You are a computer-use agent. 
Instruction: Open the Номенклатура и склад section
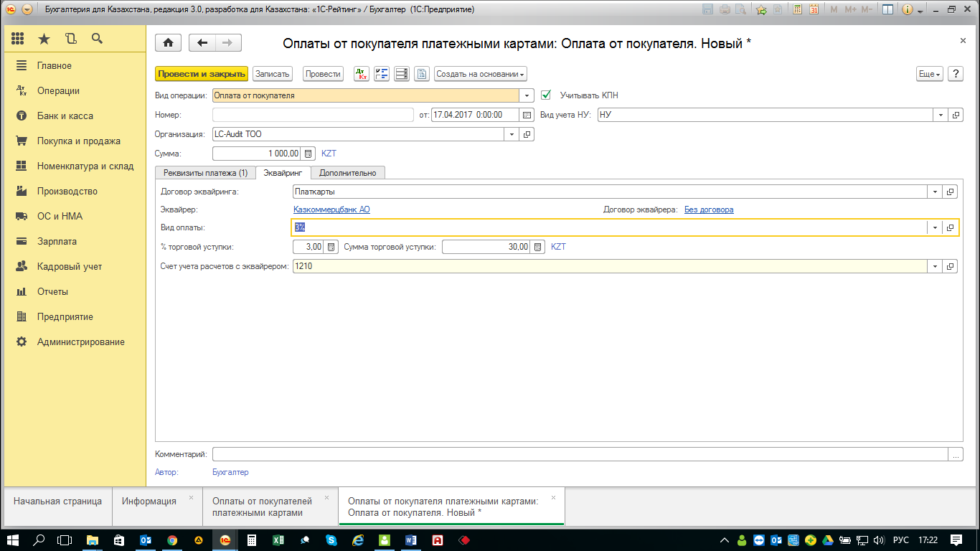click(85, 166)
